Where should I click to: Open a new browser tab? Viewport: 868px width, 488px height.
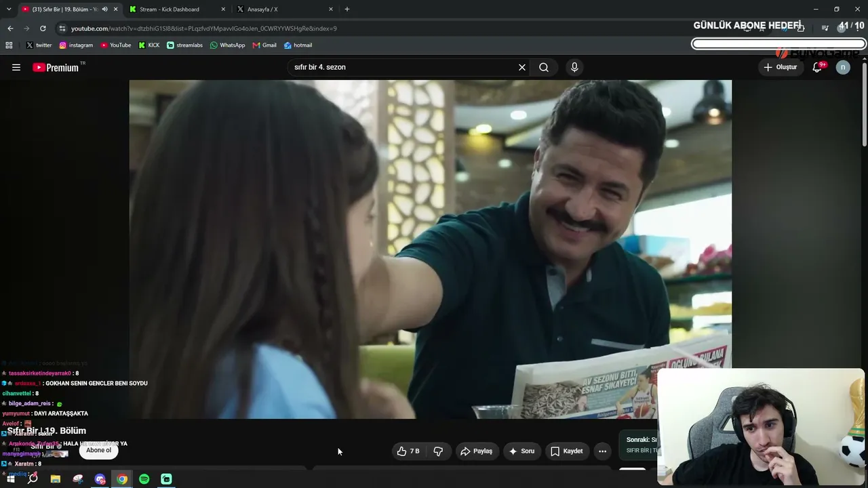[347, 9]
